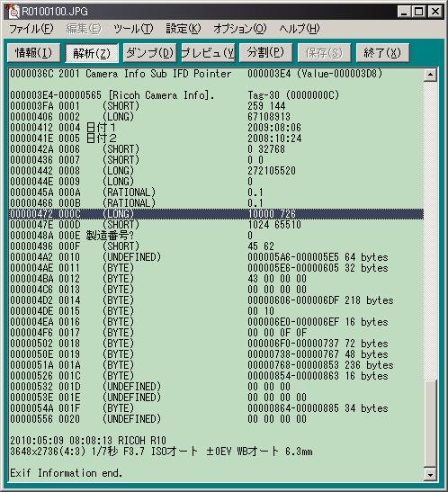Click the 情報(I) button
Image resolution: width=448 pixels, height=492 pixels.
[33, 53]
